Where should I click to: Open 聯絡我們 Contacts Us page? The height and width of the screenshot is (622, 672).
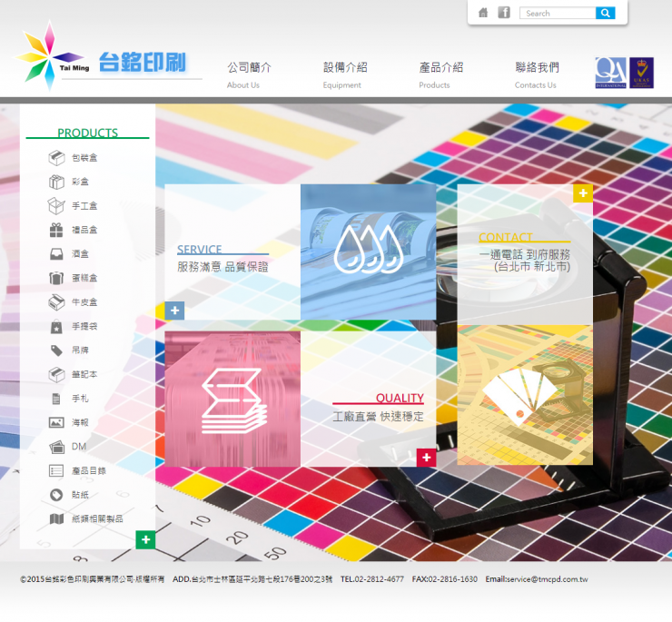coord(537,74)
